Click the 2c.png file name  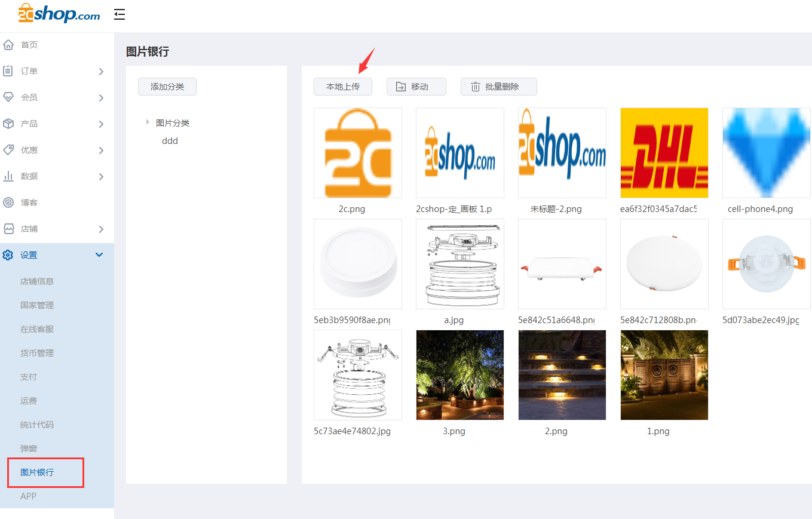(x=352, y=209)
